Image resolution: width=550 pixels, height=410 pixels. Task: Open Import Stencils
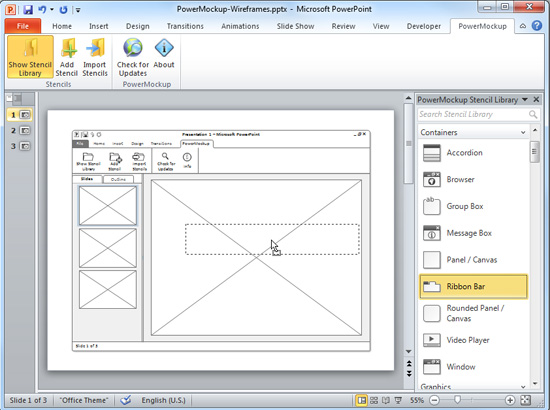pyautogui.click(x=95, y=57)
